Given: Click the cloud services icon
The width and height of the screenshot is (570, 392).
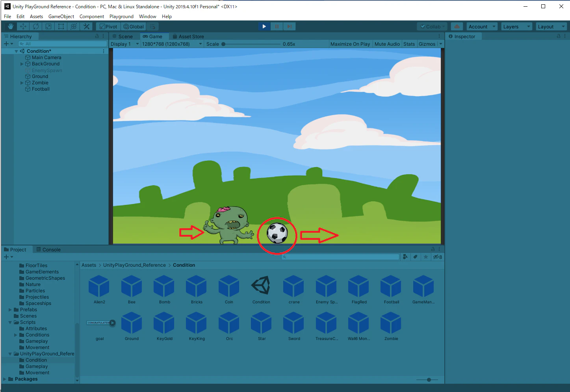Looking at the screenshot, I should pyautogui.click(x=457, y=26).
